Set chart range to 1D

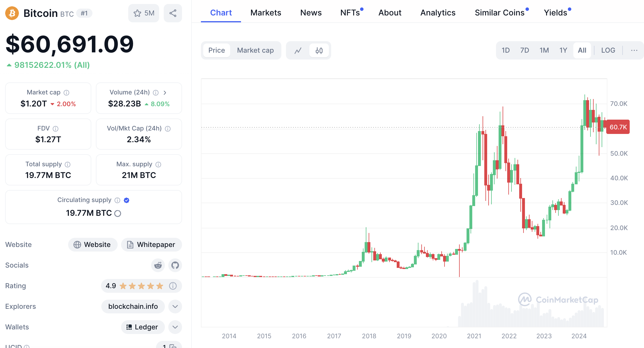click(506, 50)
